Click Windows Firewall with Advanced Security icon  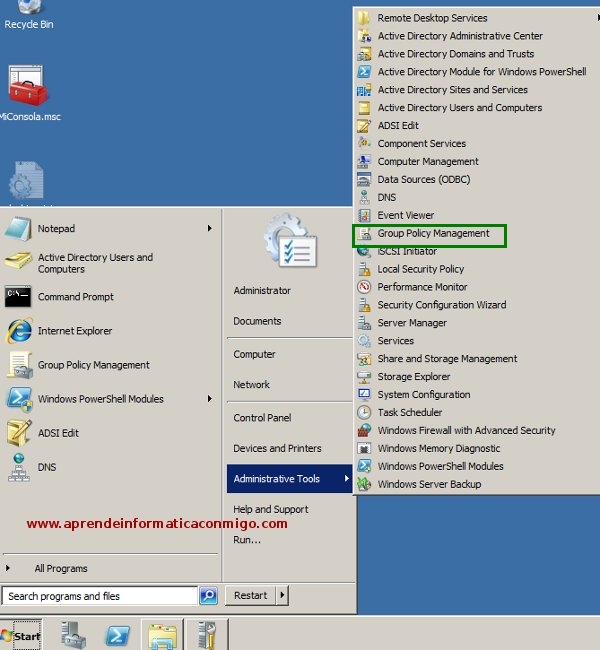coord(364,430)
